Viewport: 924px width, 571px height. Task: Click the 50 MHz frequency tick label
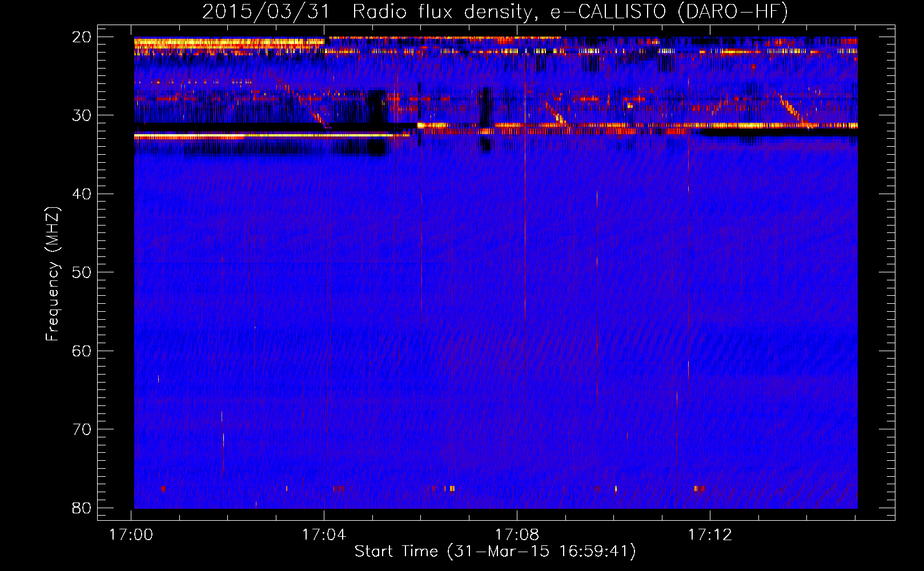82,272
